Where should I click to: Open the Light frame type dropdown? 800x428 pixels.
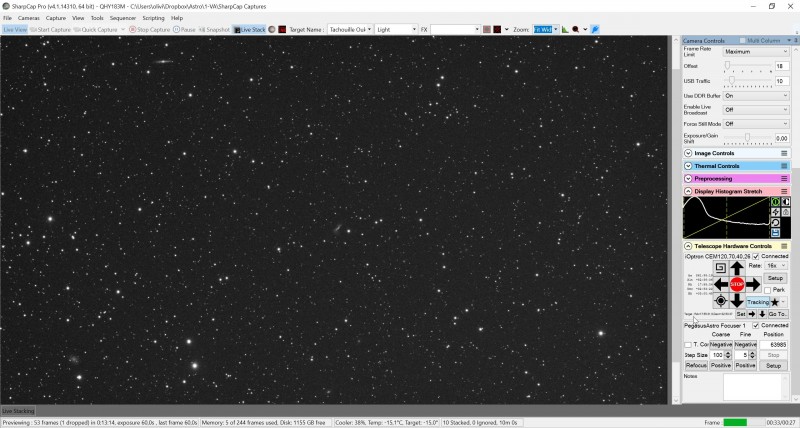396,30
